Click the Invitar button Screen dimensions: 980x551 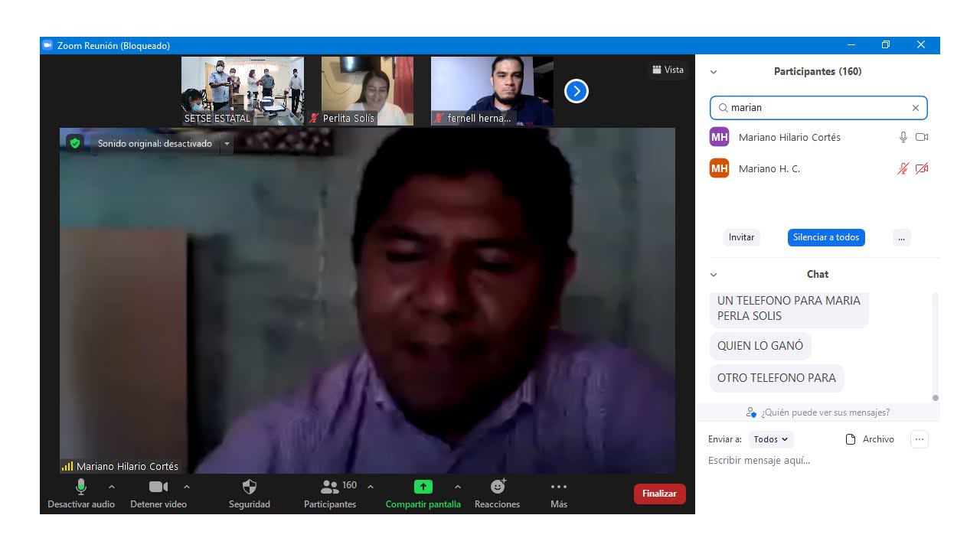[x=741, y=237]
